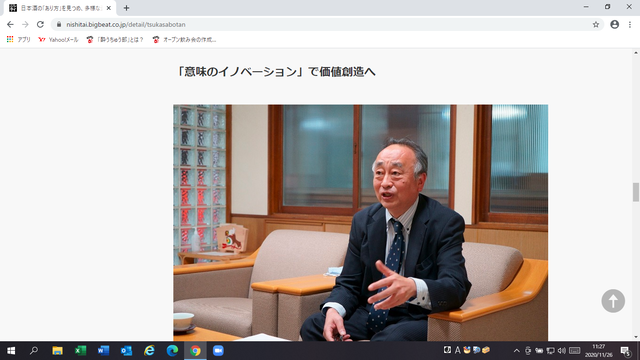The height and width of the screenshot is (360, 640).
Task: Open the notification action center
Action: pyautogui.click(x=626, y=351)
